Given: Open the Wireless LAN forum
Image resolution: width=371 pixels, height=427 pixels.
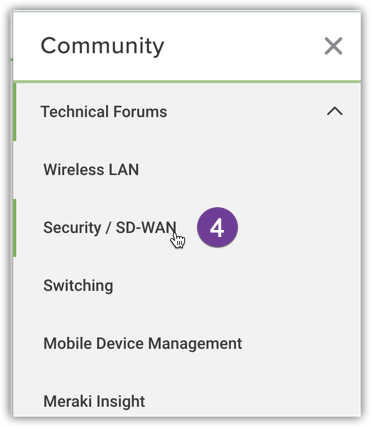Looking at the screenshot, I should 91,170.
